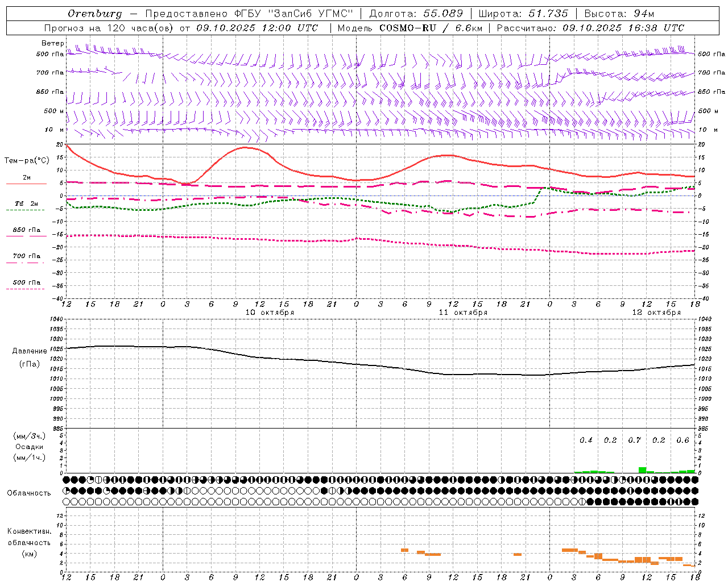Image resolution: width=728 pixels, height=582 pixels.
Task: Click the 'Тем-ра(°C)' temperature panel label
Action: tap(27, 161)
